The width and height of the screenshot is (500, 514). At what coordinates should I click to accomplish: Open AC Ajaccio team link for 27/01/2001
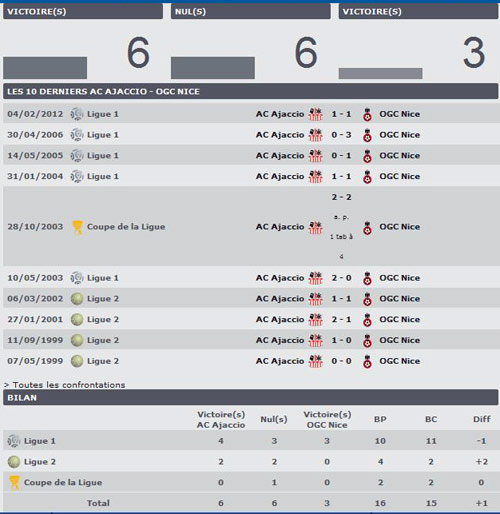(x=280, y=319)
